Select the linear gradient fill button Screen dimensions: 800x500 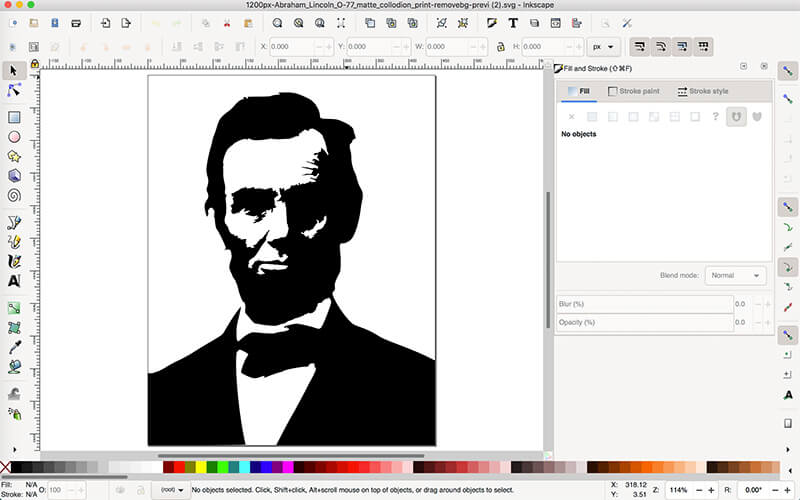(x=613, y=116)
